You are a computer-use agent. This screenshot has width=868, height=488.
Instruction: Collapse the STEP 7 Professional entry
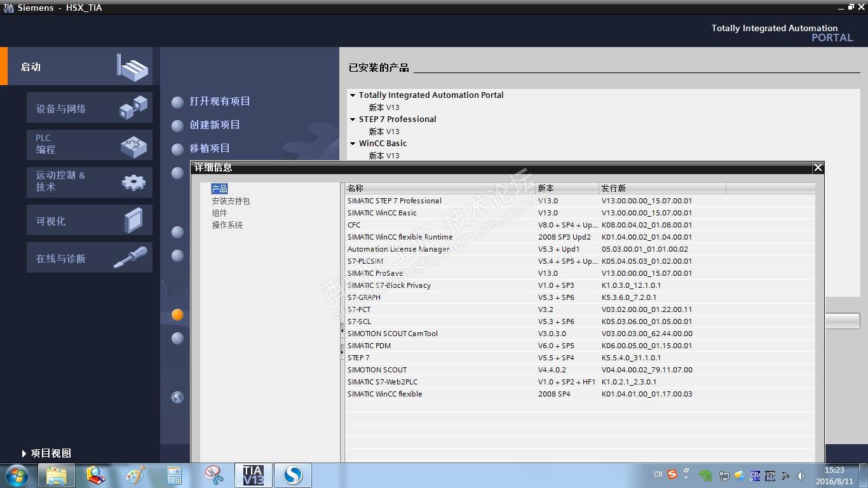click(x=353, y=119)
